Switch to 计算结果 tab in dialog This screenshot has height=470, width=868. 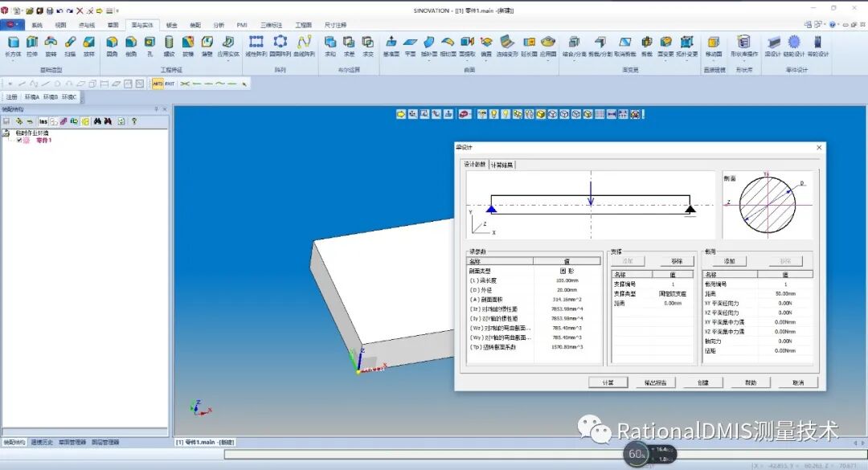[x=502, y=165]
